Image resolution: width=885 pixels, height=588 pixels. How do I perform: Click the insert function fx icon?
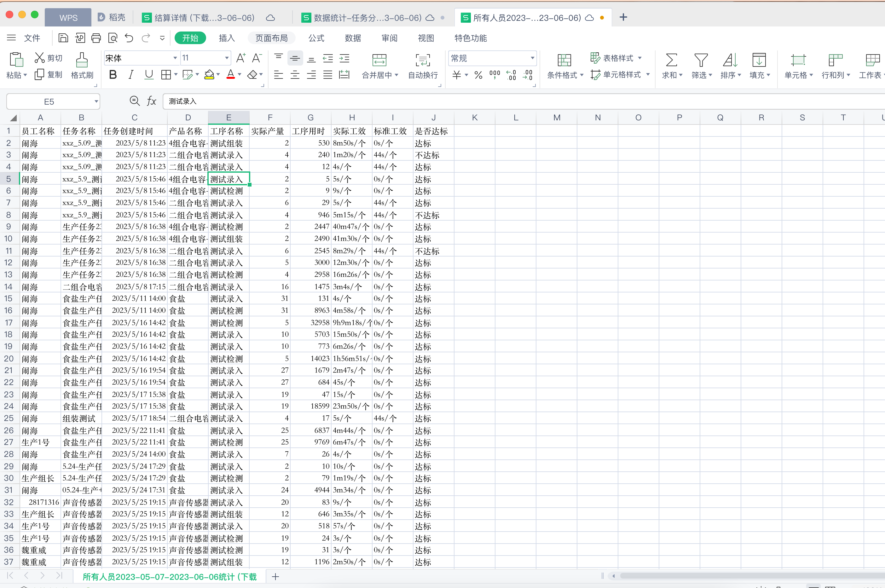[151, 101]
